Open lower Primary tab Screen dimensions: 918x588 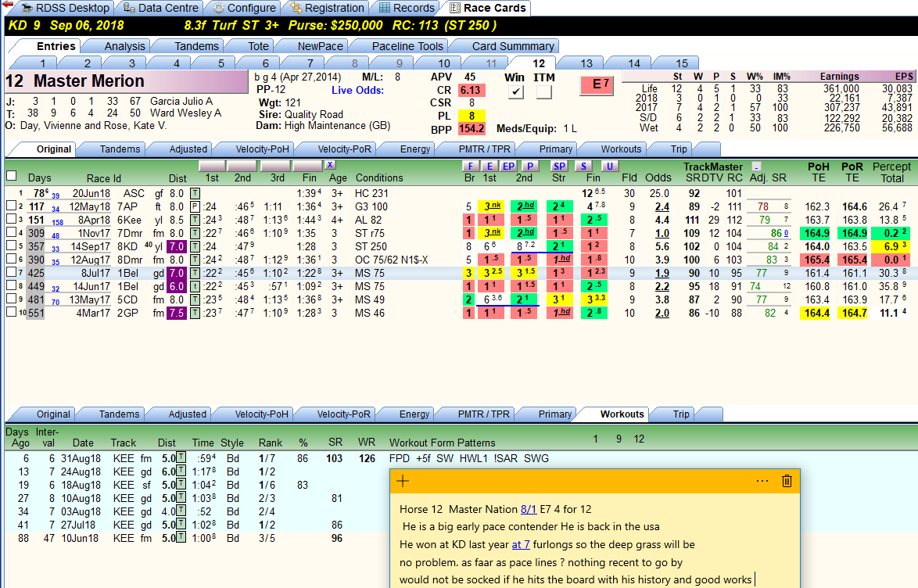pyautogui.click(x=554, y=414)
